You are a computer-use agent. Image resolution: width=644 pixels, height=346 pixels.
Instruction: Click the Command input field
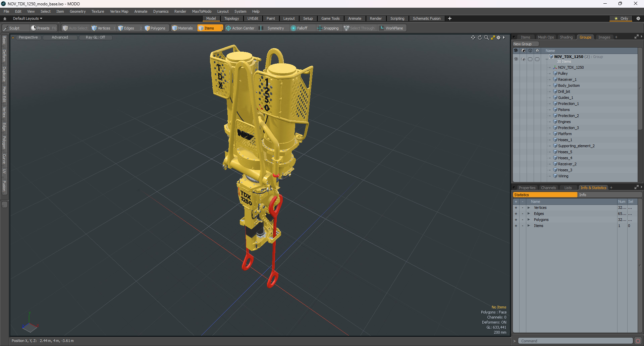tap(575, 341)
